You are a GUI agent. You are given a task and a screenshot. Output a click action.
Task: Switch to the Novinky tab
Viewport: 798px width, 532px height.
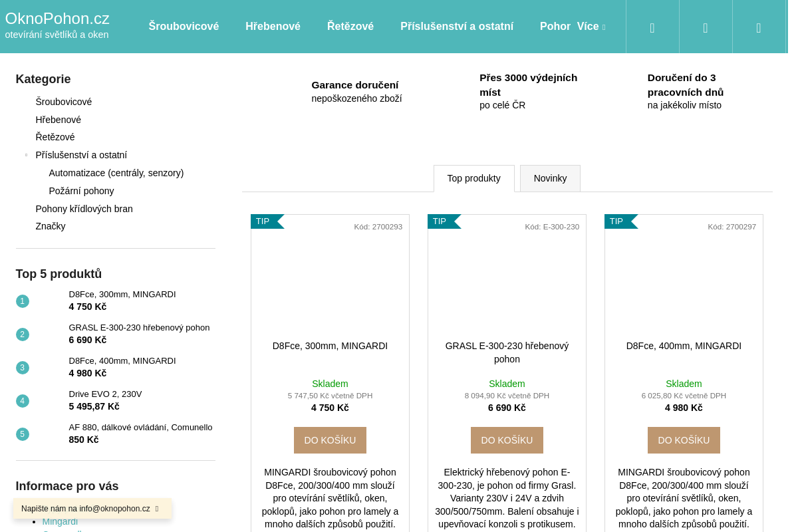(551, 178)
